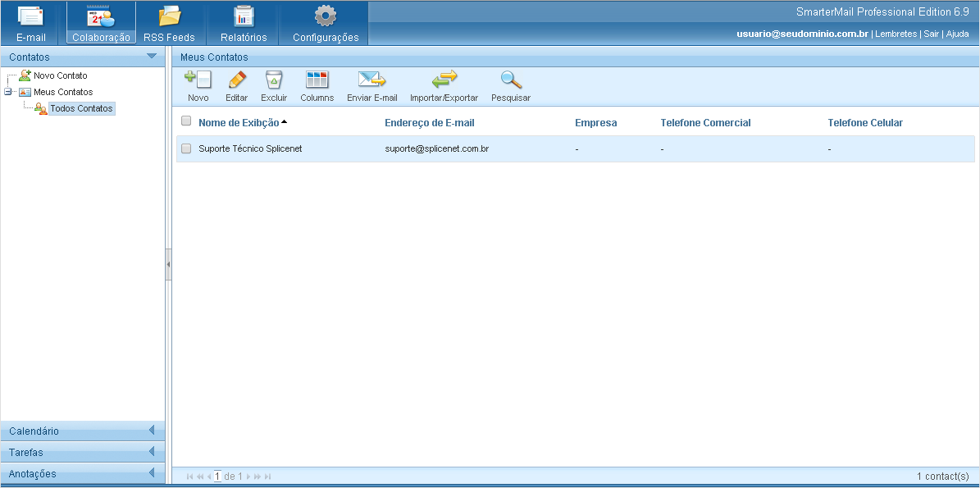Click the Enviar E-mail icon
The image size is (980, 488).
pos(371,80)
